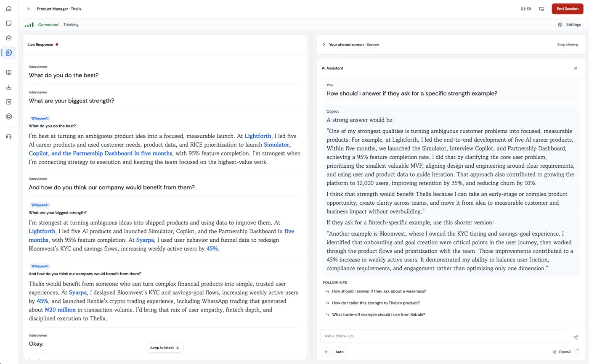Click the Connected status text
The height and width of the screenshot is (364, 589).
coord(48,25)
